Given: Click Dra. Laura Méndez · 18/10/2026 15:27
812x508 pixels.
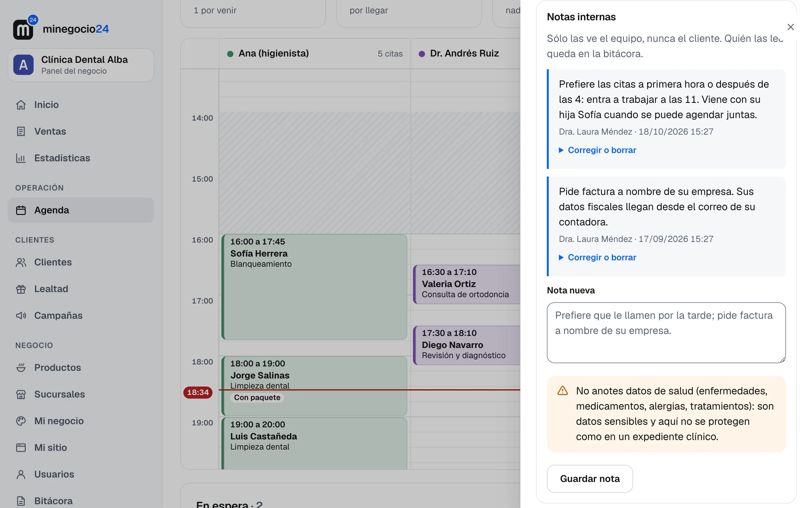Looking at the screenshot, I should (636, 132).
